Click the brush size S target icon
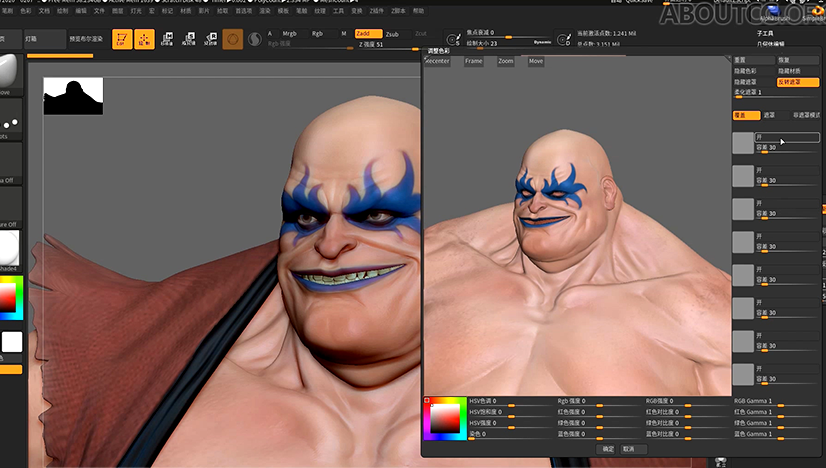This screenshot has height=468, width=826. click(x=453, y=40)
